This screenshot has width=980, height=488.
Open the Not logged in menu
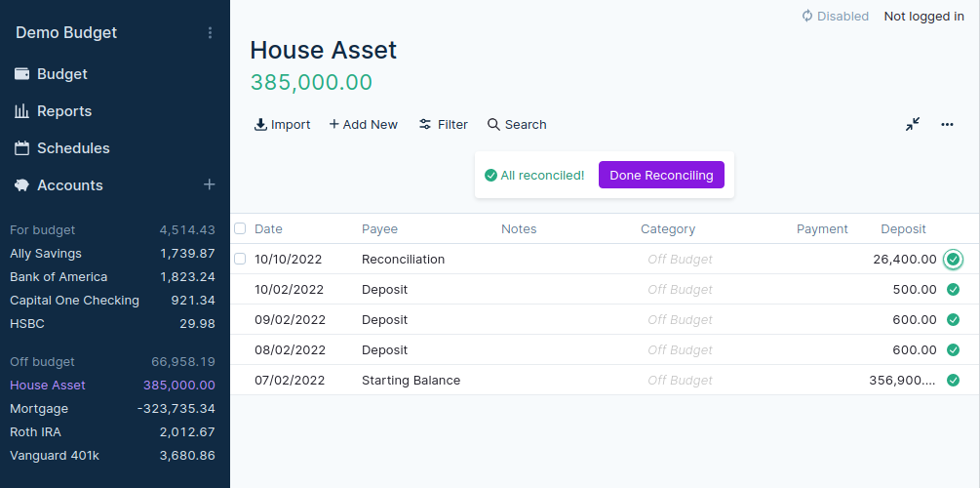coord(923,16)
